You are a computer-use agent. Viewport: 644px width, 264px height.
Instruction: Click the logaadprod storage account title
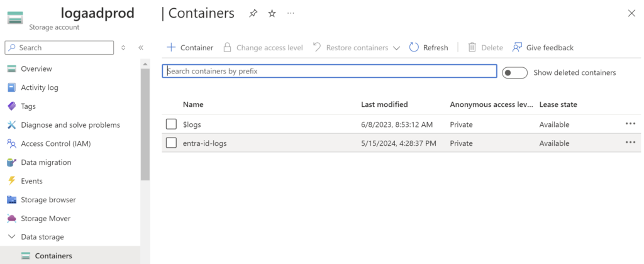pyautogui.click(x=97, y=13)
